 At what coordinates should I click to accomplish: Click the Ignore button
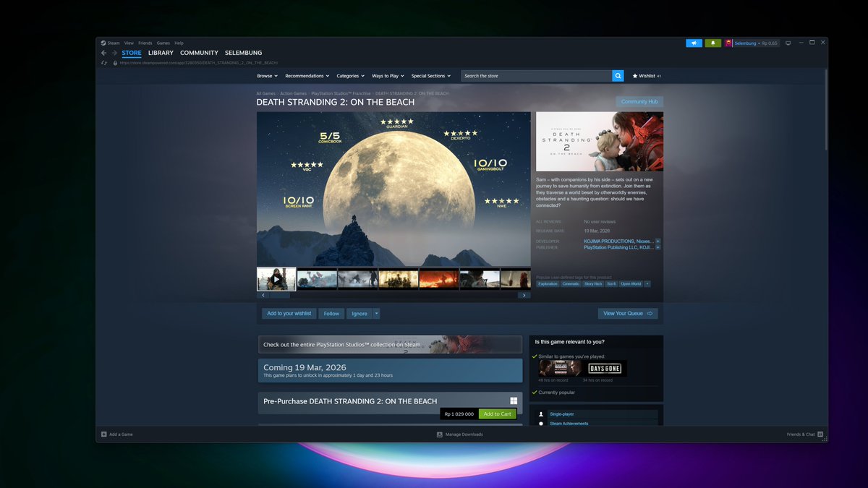359,314
